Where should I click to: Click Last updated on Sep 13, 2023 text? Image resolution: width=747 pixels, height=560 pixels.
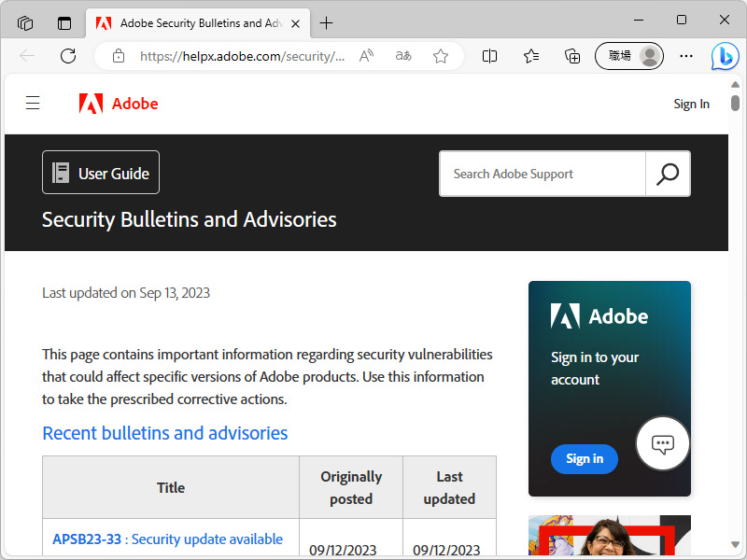(126, 293)
